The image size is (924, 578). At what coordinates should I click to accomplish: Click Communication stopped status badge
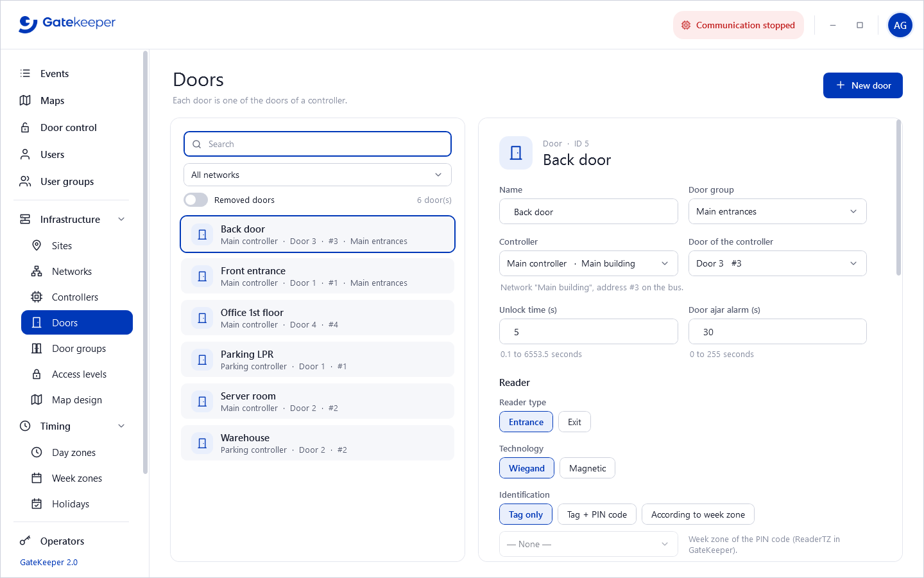tap(739, 25)
